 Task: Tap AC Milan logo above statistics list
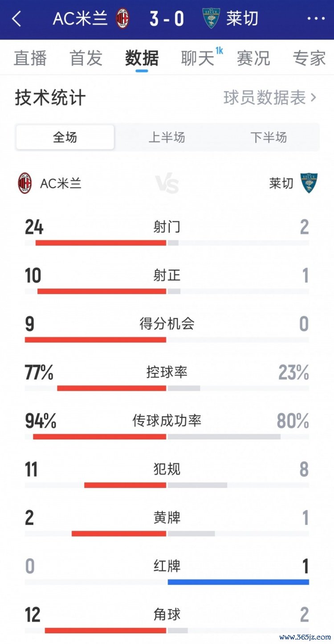click(25, 183)
